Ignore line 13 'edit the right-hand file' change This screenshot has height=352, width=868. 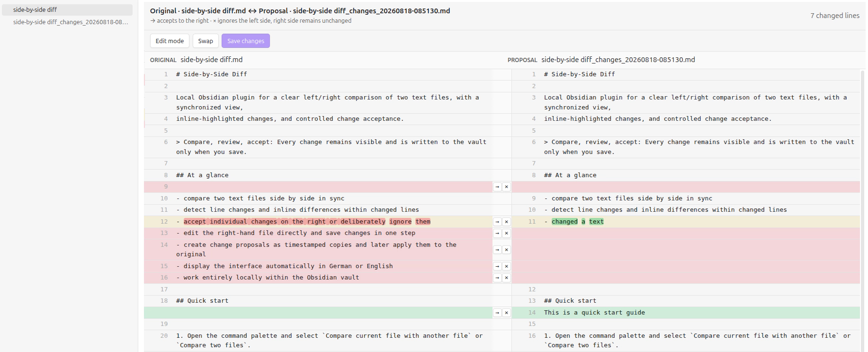click(506, 233)
